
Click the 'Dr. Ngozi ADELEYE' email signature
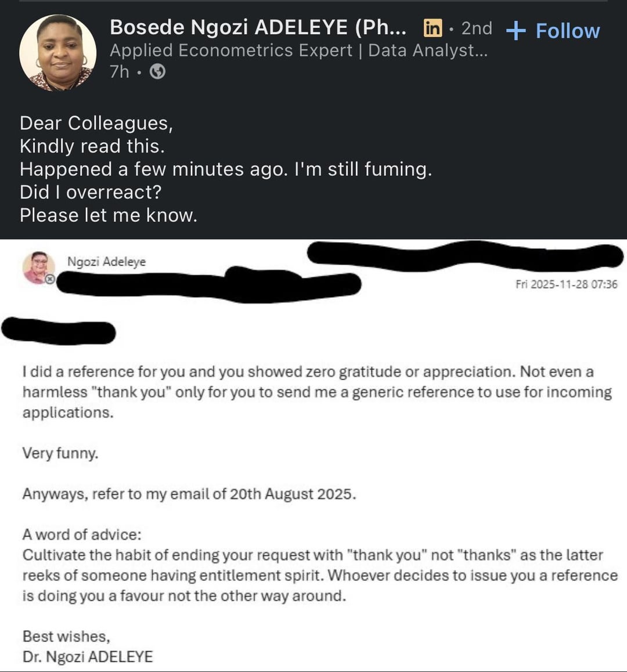[x=88, y=657]
